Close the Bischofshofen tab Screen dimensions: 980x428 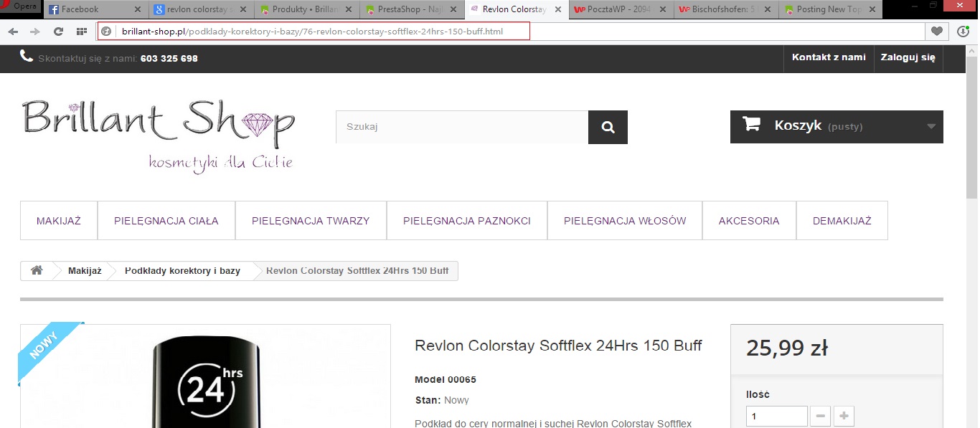point(767,10)
